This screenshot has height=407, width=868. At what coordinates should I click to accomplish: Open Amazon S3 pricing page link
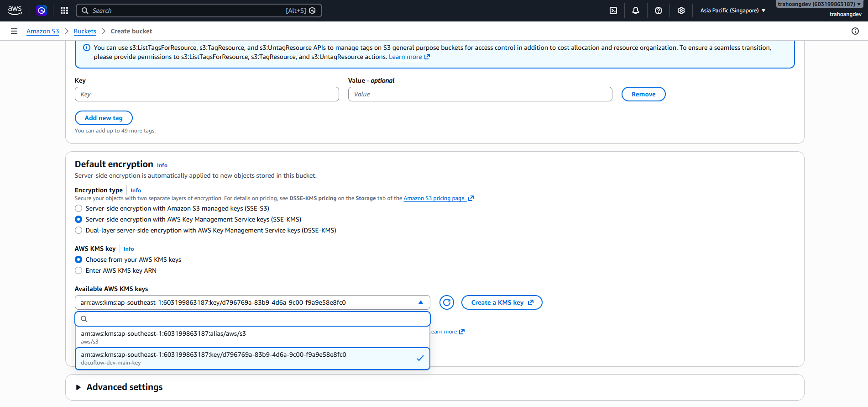tap(439, 198)
